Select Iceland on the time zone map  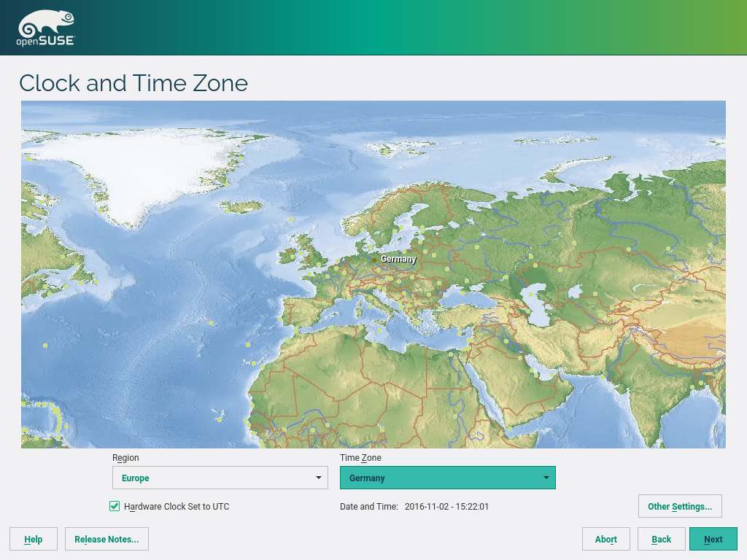(x=241, y=207)
